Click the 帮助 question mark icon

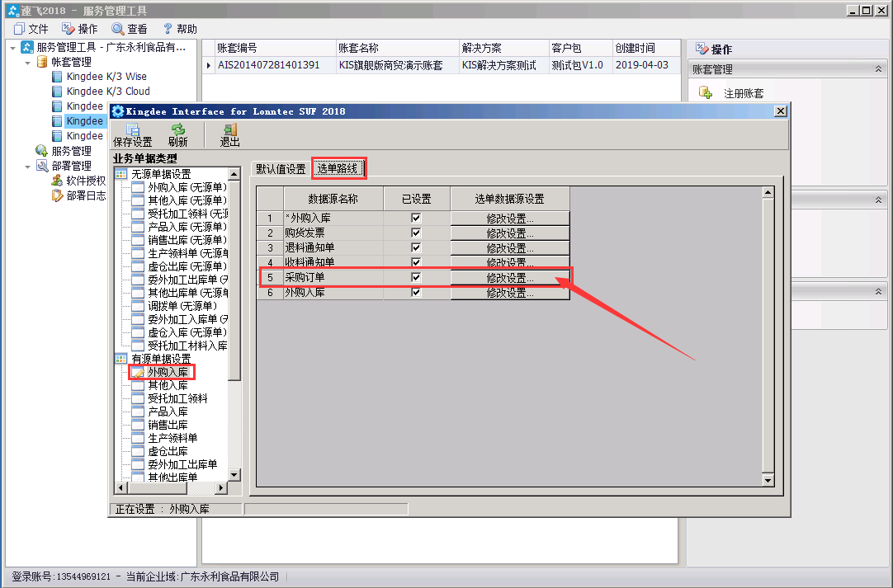click(168, 29)
